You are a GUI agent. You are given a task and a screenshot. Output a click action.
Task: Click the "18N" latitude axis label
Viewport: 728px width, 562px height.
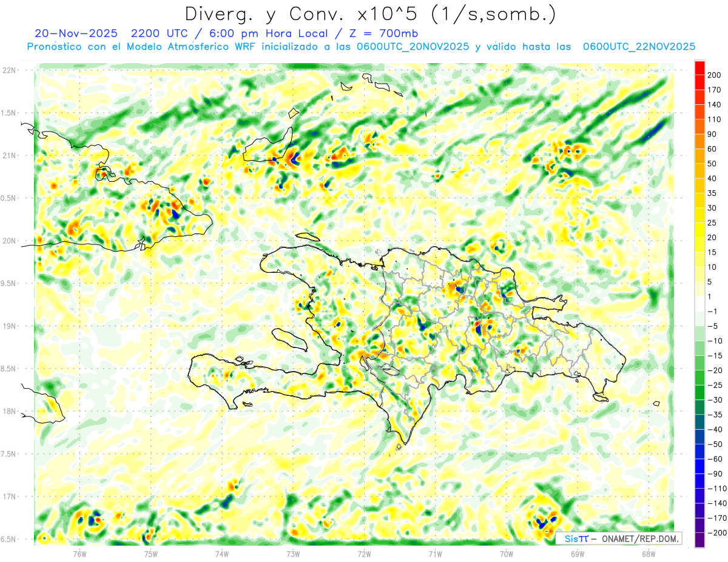tap(9, 411)
